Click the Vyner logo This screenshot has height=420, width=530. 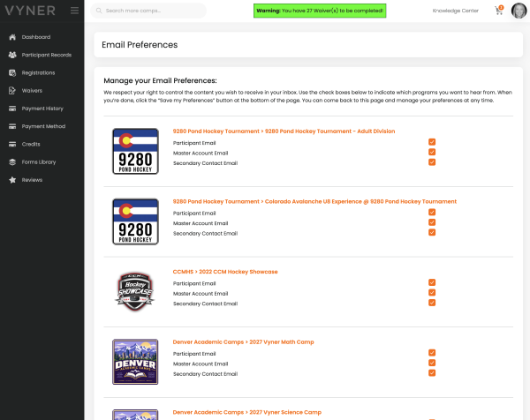point(30,11)
